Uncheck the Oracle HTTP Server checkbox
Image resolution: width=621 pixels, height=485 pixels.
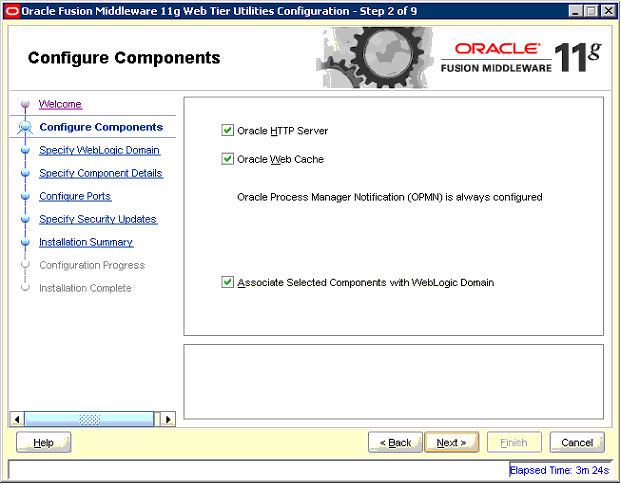pyautogui.click(x=227, y=130)
